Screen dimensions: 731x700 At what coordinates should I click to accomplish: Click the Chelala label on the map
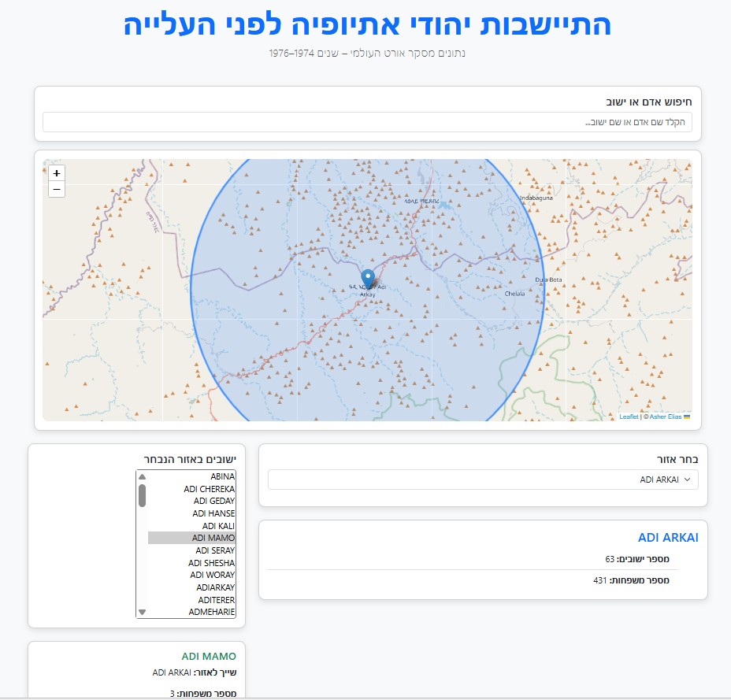point(514,294)
